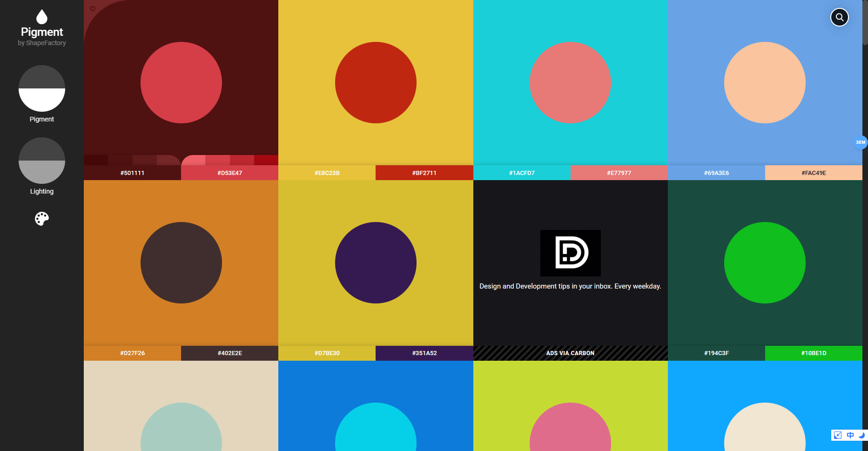Click the Pigment droplet logo
Screen dimensions: 868x451
point(41,15)
